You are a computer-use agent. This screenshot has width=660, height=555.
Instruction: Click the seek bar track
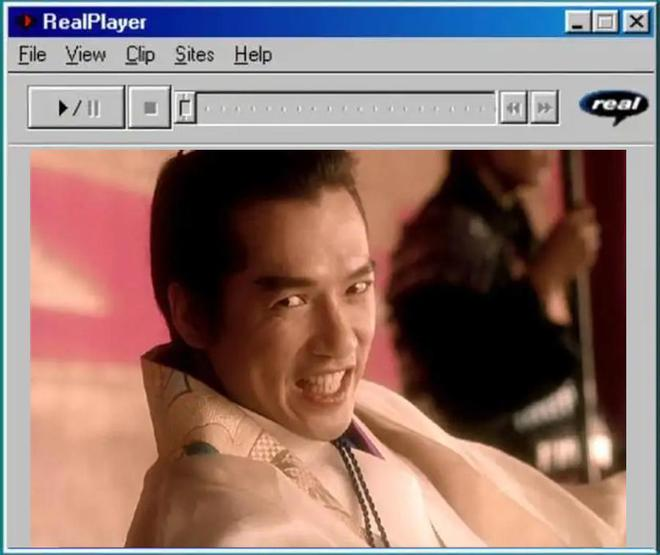click(346, 108)
